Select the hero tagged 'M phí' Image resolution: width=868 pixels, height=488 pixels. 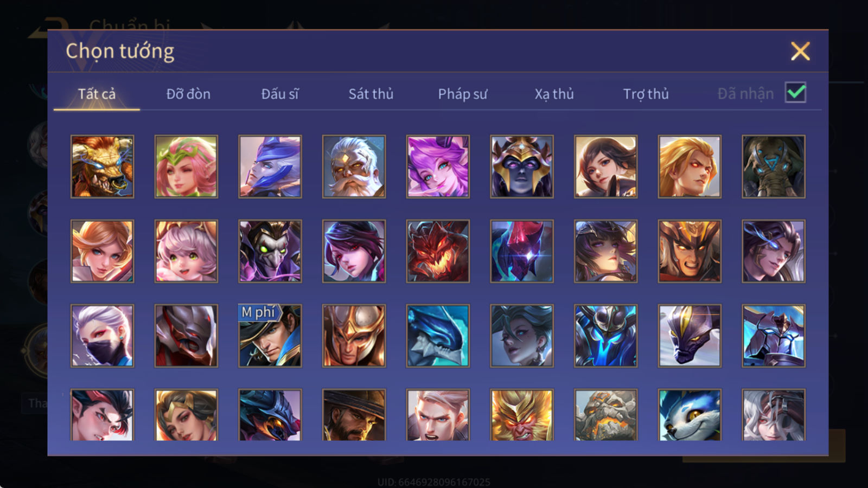click(270, 336)
